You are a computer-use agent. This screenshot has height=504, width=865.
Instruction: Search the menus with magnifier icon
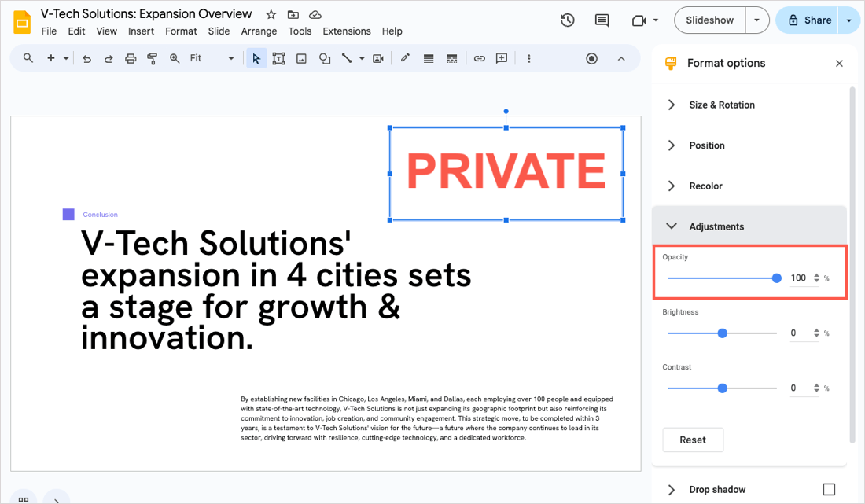(28, 58)
